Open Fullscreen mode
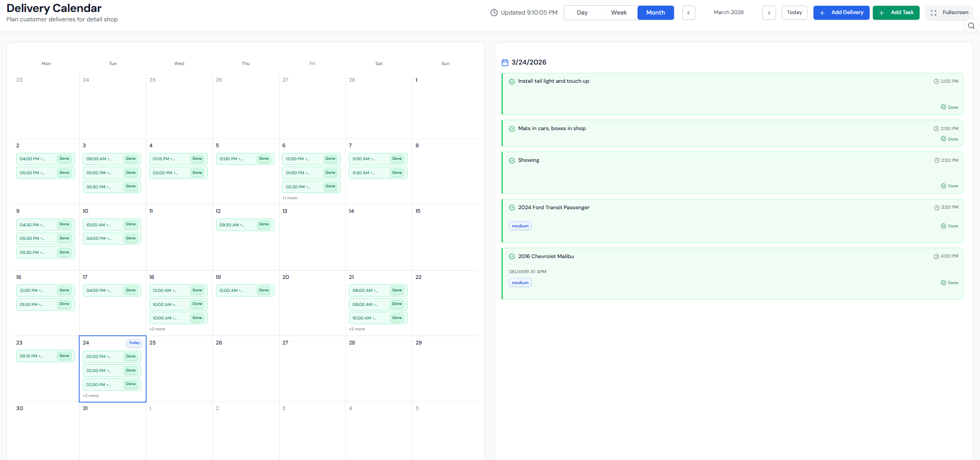 click(949, 12)
